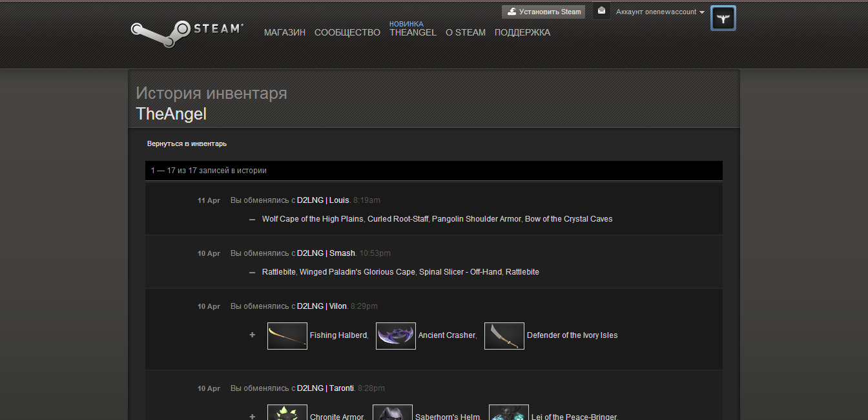Screen dimensions: 868x420
Task: Click the Defender of the Ivory Isles name
Action: pos(572,335)
